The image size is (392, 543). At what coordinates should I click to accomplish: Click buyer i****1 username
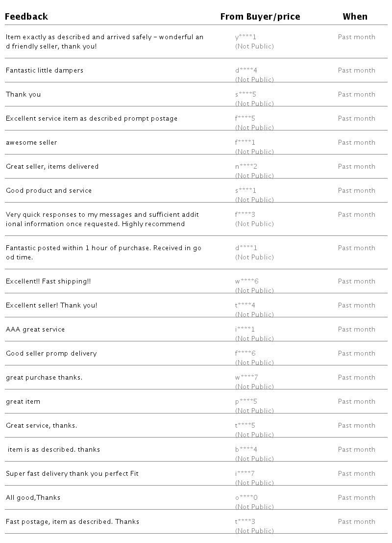pyautogui.click(x=245, y=330)
